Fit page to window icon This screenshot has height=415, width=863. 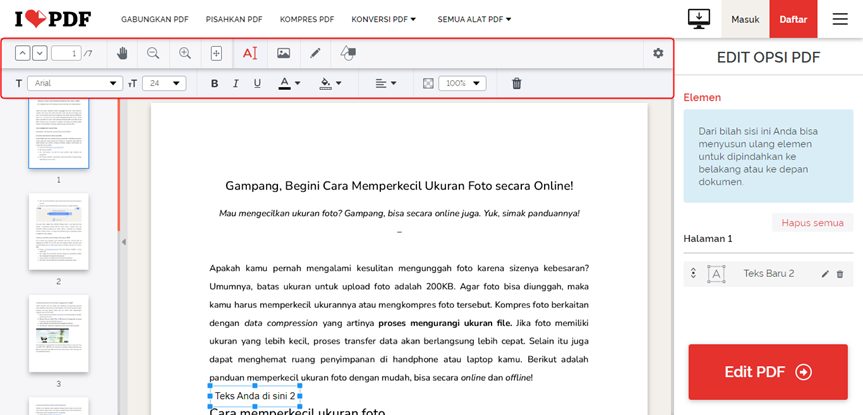(216, 53)
